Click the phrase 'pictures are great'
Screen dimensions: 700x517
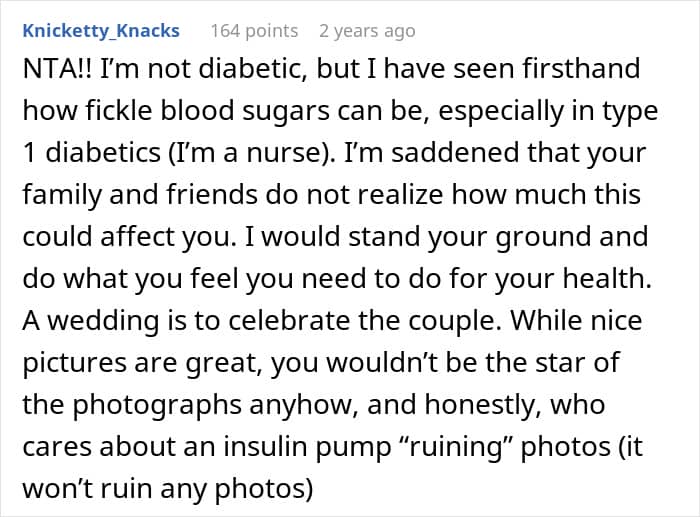click(x=138, y=362)
